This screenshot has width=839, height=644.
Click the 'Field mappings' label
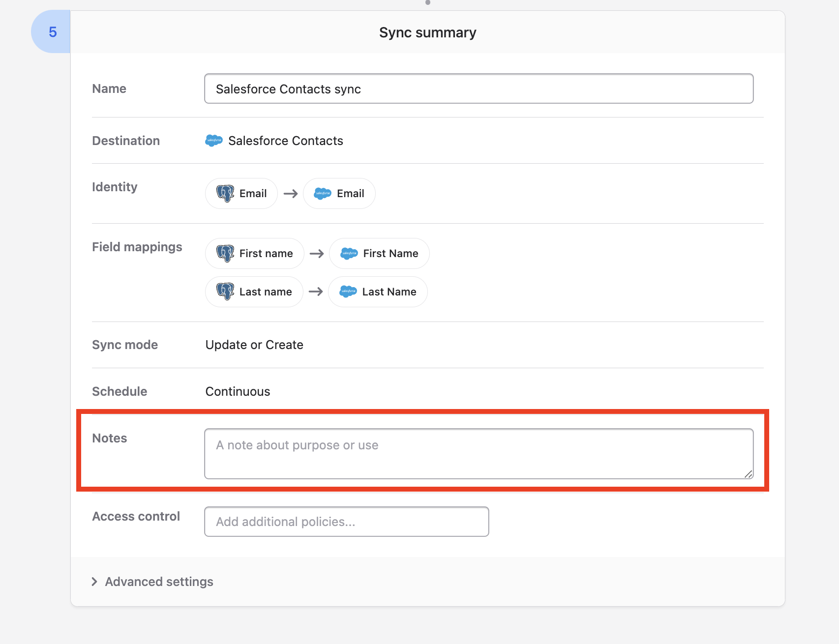tap(137, 247)
